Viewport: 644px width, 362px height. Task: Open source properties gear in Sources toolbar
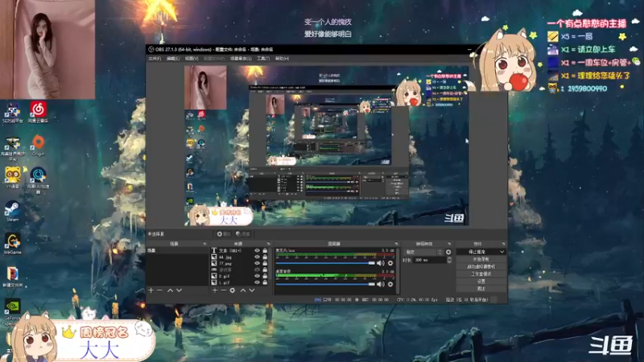(x=233, y=290)
